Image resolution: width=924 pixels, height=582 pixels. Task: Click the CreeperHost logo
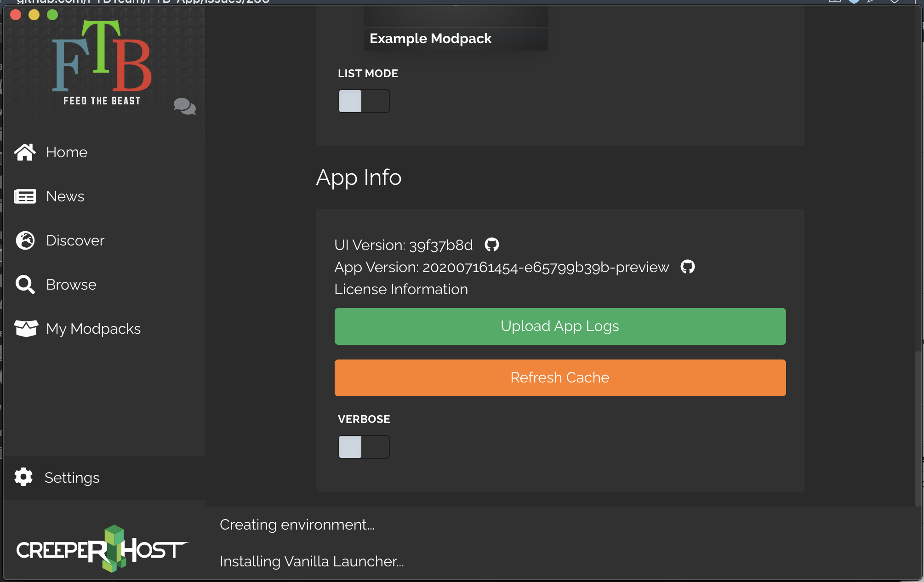(x=102, y=548)
